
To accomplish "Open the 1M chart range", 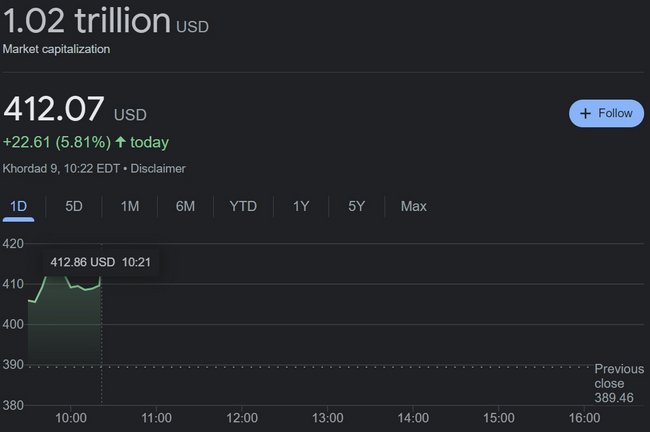I will (130, 206).
